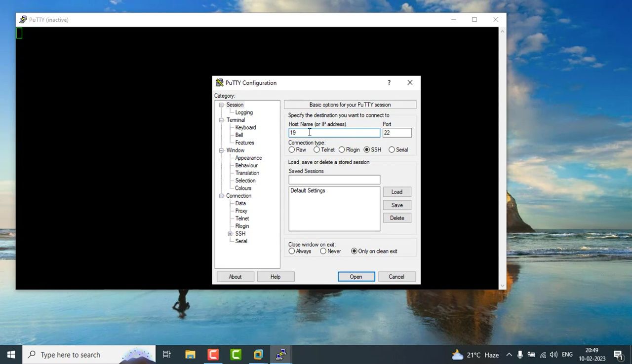Screen dimensions: 632x364
Task: Switch to PuTTY in the taskbar
Action: coord(281,355)
